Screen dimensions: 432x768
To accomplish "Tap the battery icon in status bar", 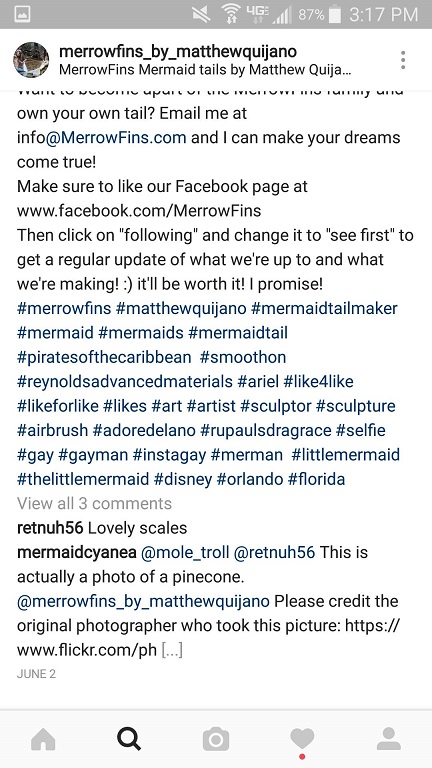I will (x=335, y=14).
